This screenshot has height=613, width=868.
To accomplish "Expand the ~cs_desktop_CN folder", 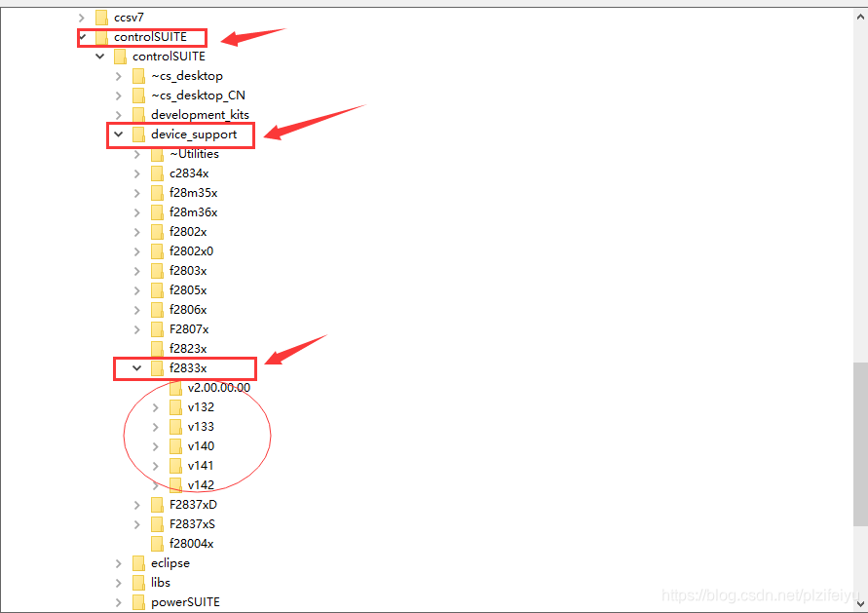I will point(119,96).
